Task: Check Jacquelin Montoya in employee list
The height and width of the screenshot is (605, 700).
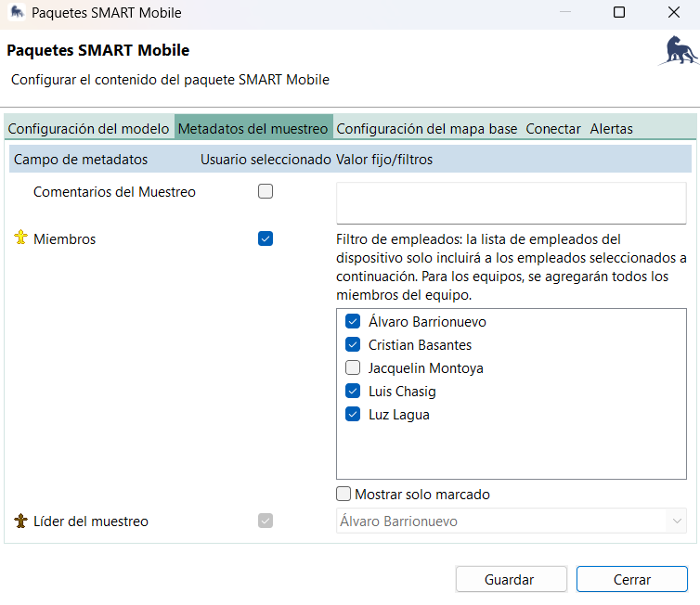Action: pyautogui.click(x=353, y=368)
